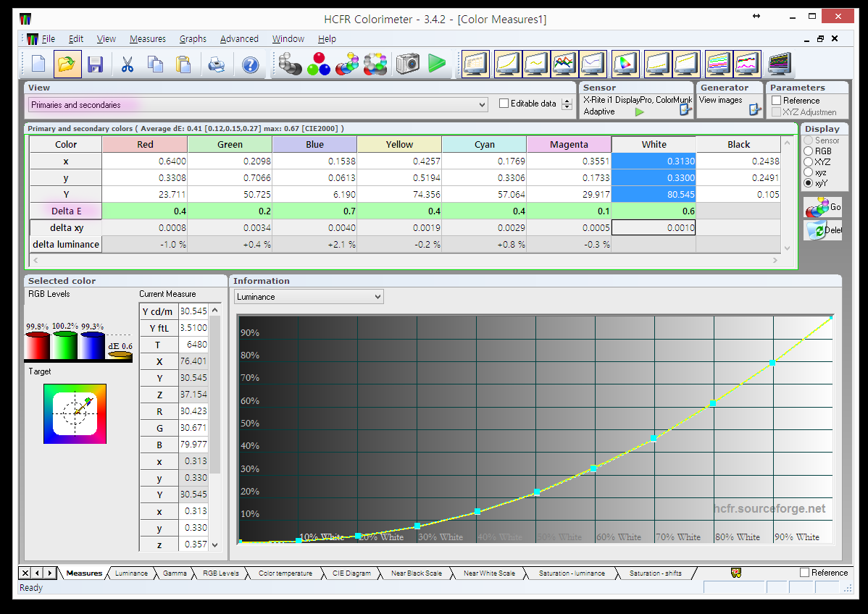This screenshot has width=868, height=614.
Task: Open the Advanced menu
Action: tap(239, 39)
